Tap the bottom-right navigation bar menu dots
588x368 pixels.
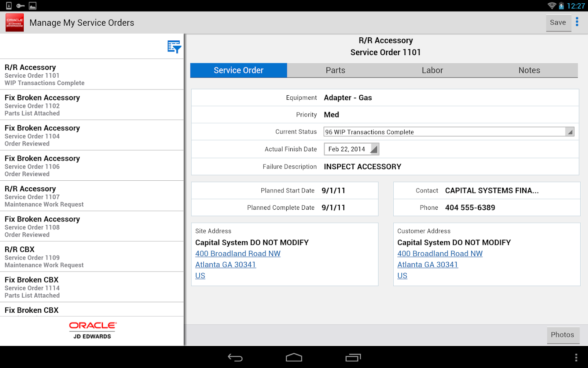576,358
